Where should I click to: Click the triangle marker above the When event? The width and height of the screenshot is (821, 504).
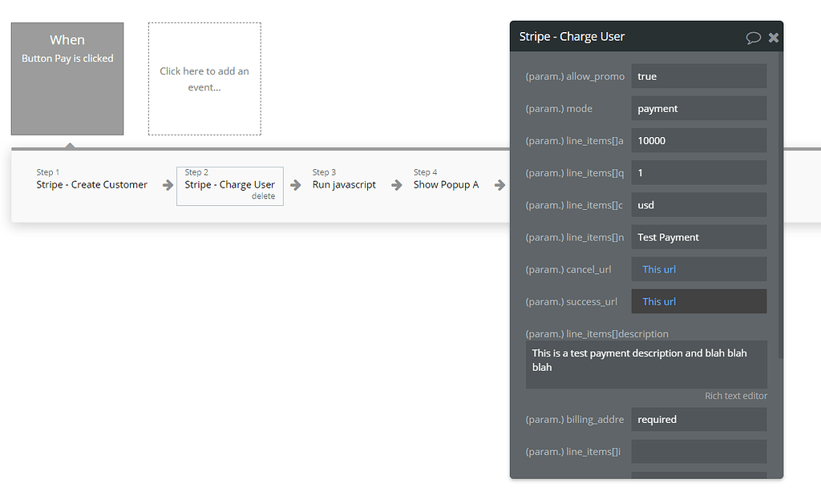point(71,146)
